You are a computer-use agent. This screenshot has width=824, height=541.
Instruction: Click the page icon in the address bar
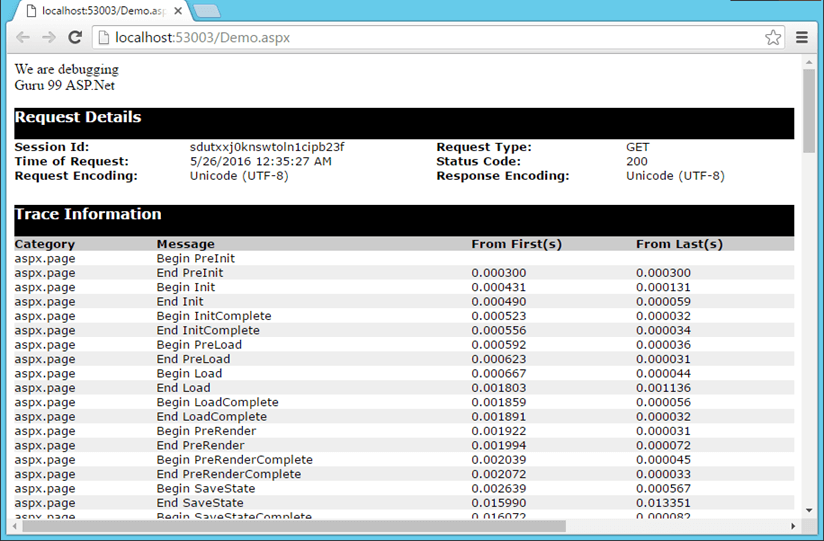103,38
